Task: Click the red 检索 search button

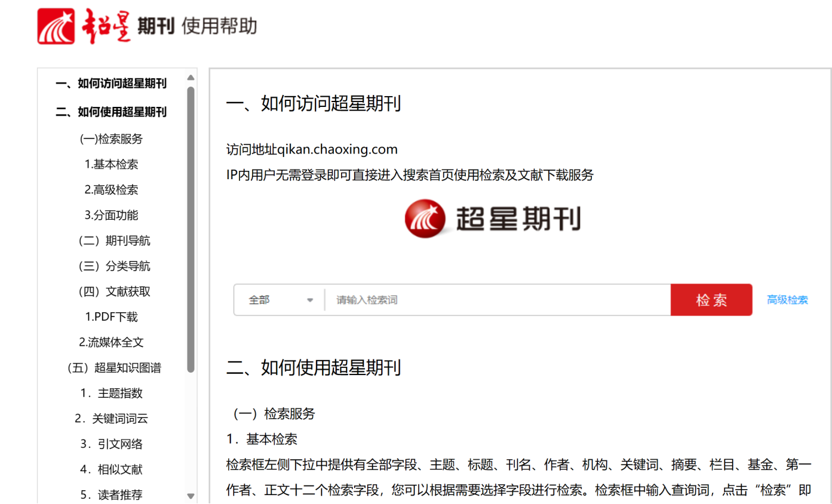Action: point(711,300)
